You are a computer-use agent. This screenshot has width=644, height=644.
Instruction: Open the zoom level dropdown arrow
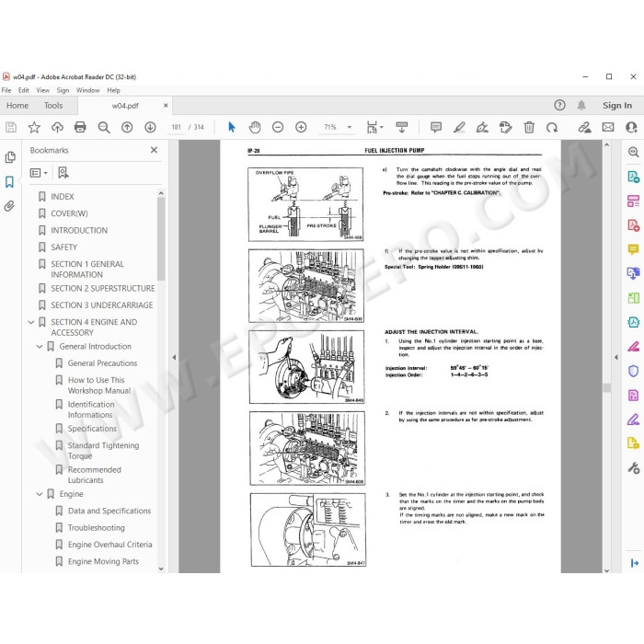point(350,127)
